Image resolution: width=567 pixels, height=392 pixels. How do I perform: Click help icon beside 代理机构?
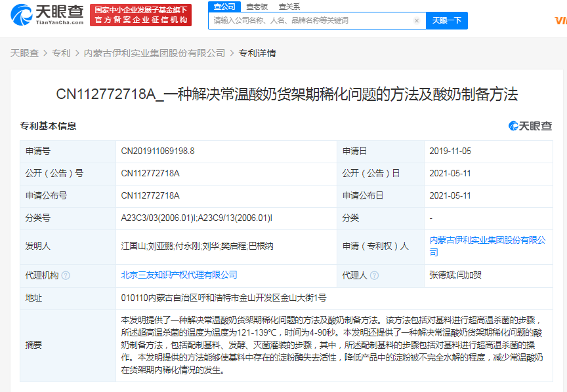pyautogui.click(x=66, y=275)
